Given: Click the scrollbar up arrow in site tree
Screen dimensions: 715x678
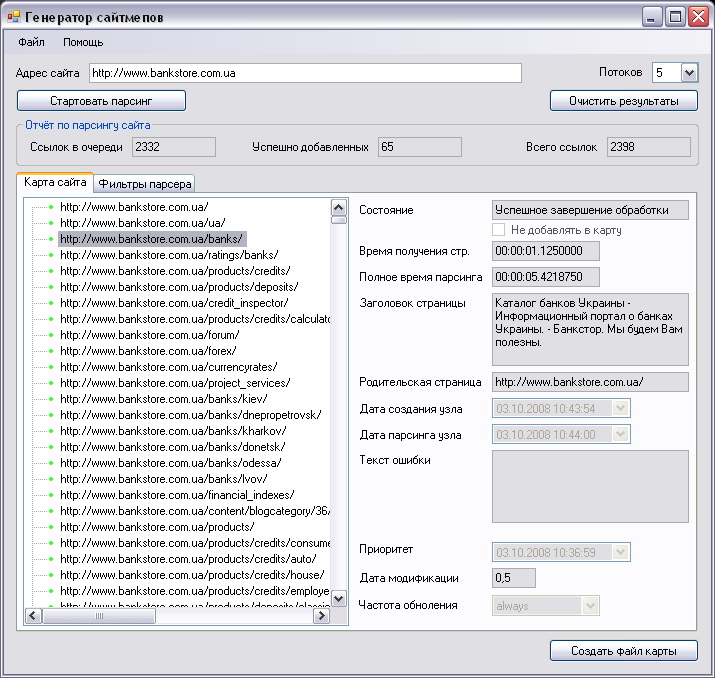Looking at the screenshot, I should 338,208.
